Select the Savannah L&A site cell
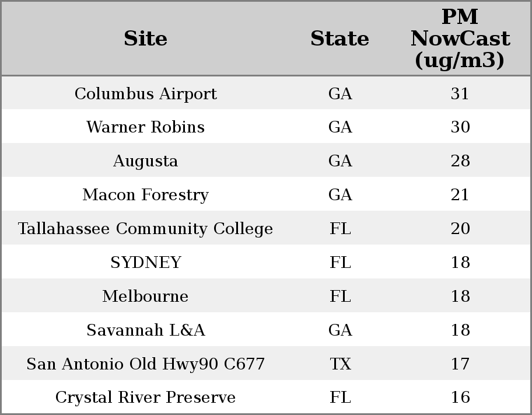 click(145, 330)
